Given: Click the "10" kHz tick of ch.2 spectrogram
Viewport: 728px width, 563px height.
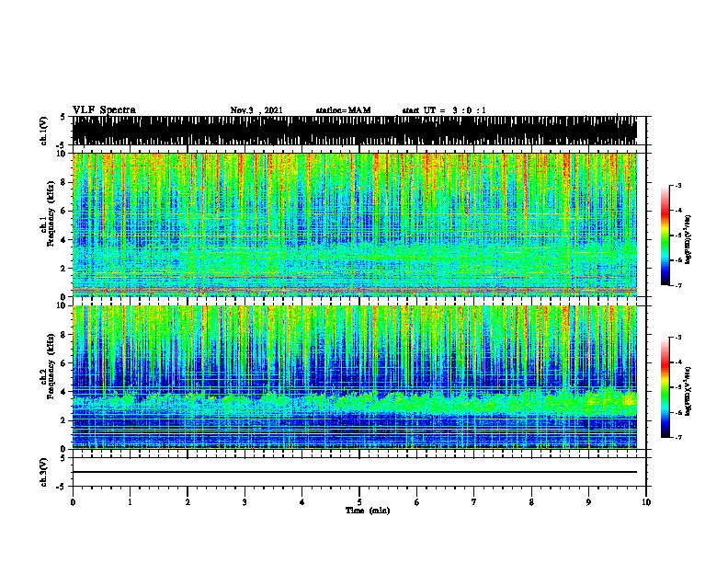Looking at the screenshot, I should click(x=62, y=305).
